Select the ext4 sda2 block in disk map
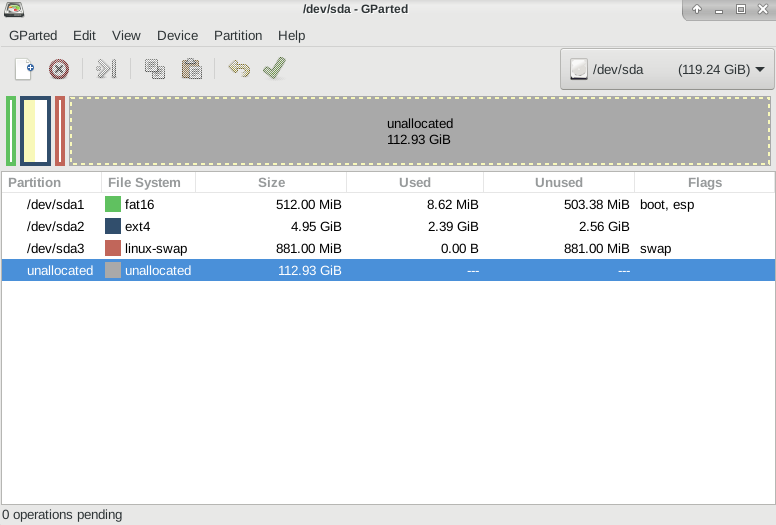This screenshot has width=776, height=525. point(35,131)
